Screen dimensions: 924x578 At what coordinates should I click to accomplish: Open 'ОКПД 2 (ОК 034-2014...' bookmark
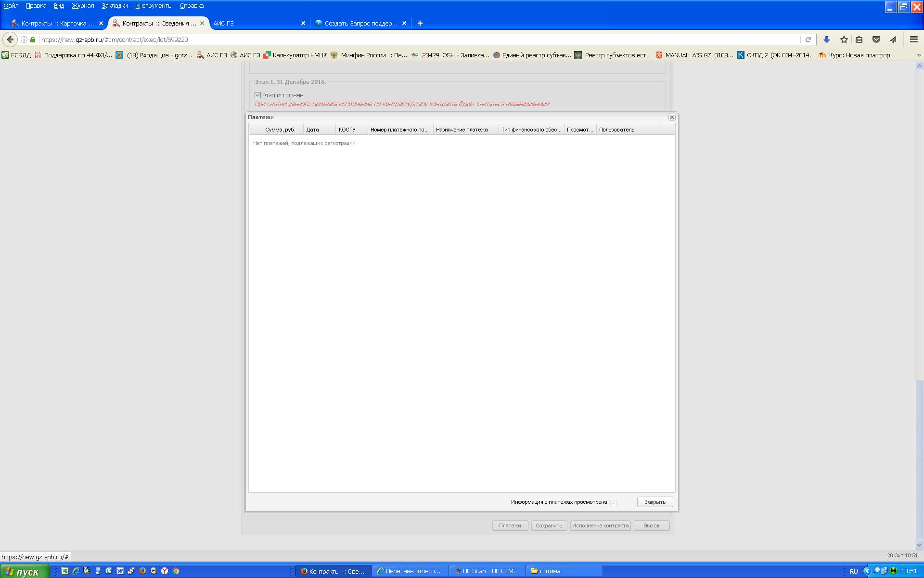776,55
